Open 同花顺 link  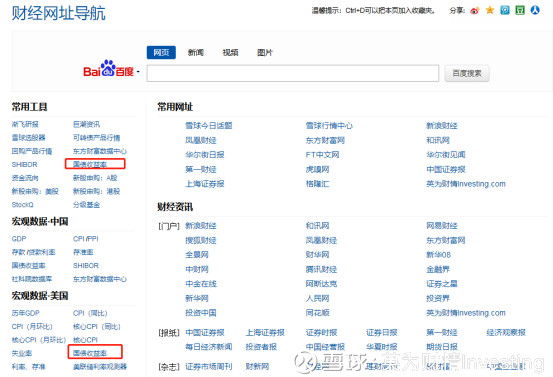click(x=317, y=313)
